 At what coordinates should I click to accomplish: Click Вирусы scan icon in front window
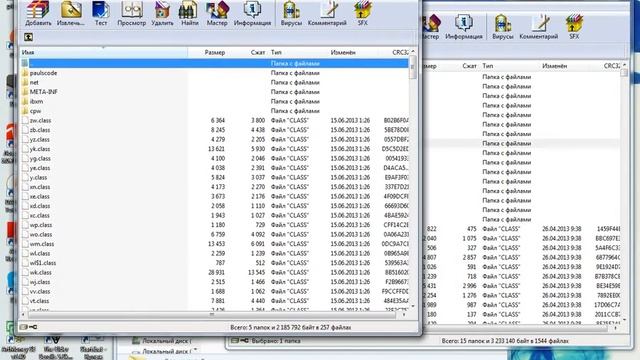291,10
